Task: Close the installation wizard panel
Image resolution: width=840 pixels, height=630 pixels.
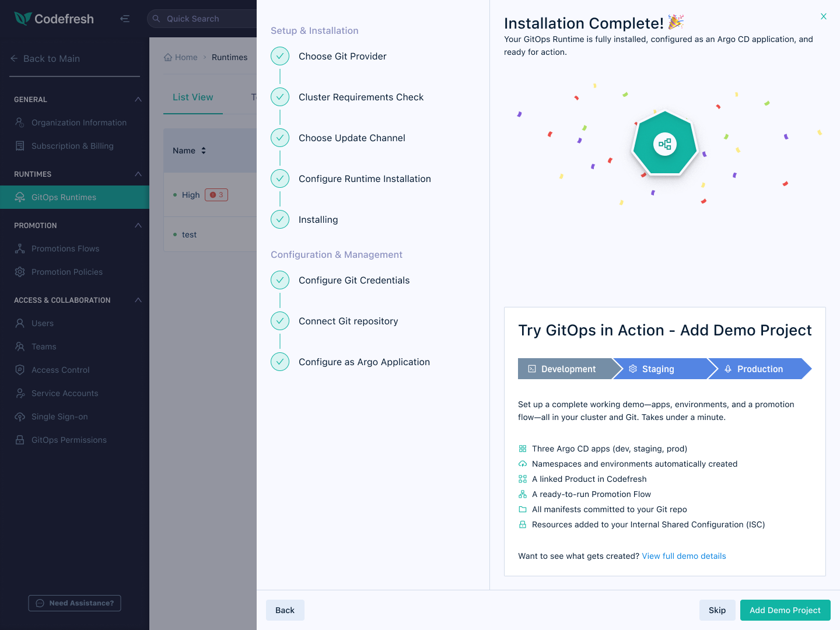Action: click(x=824, y=16)
